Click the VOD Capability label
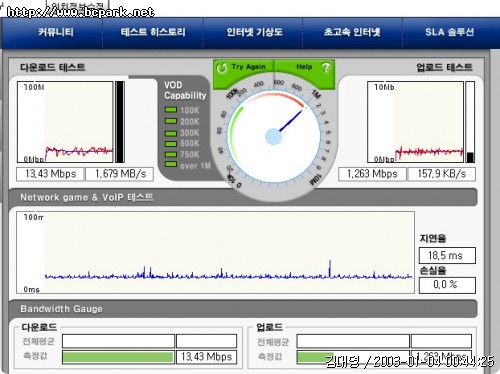Image resolution: width=500 pixels, height=374 pixels. [x=185, y=90]
